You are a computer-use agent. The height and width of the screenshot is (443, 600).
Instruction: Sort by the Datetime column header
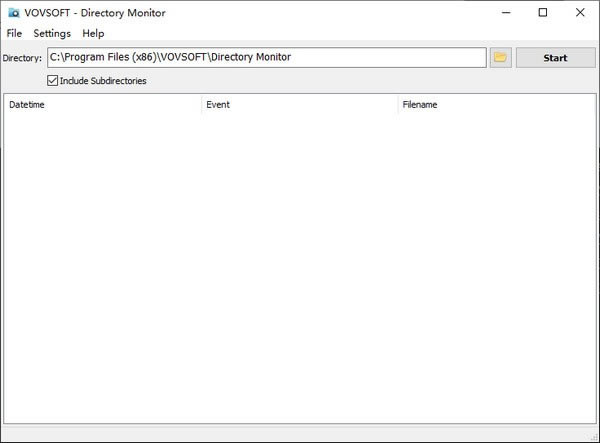(x=103, y=104)
